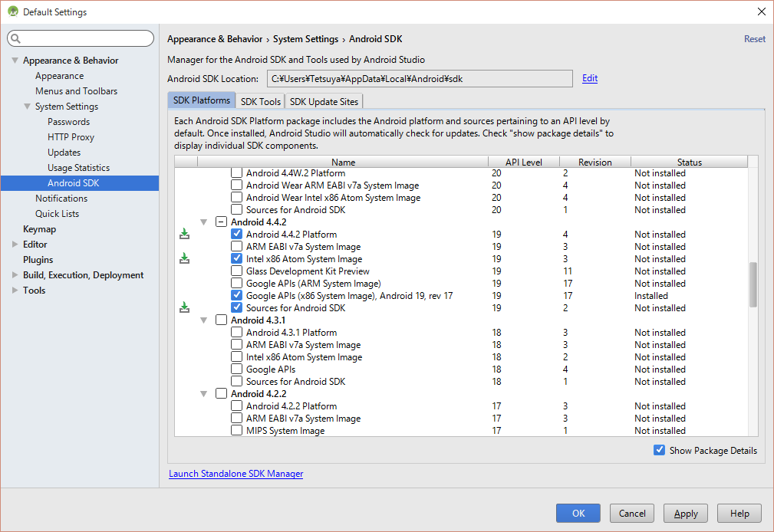774x532 pixels.
Task: Check the Android 4.2.2 group checkbox
Action: [221, 393]
